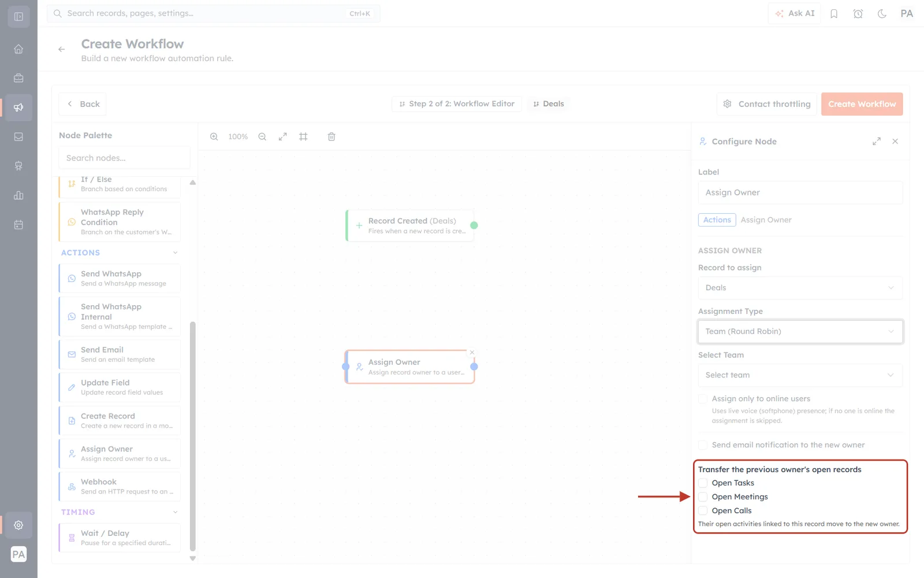
Task: Switch to dark mode with the moon icon
Action: (x=882, y=14)
